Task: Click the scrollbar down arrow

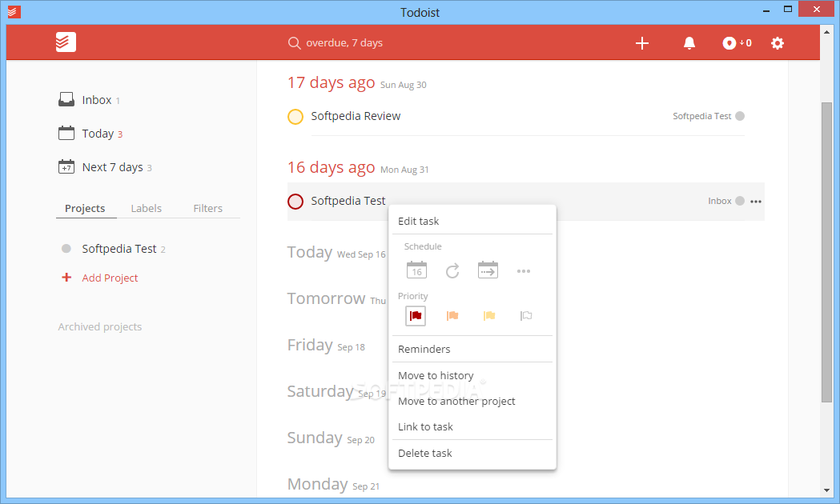Action: point(826,490)
